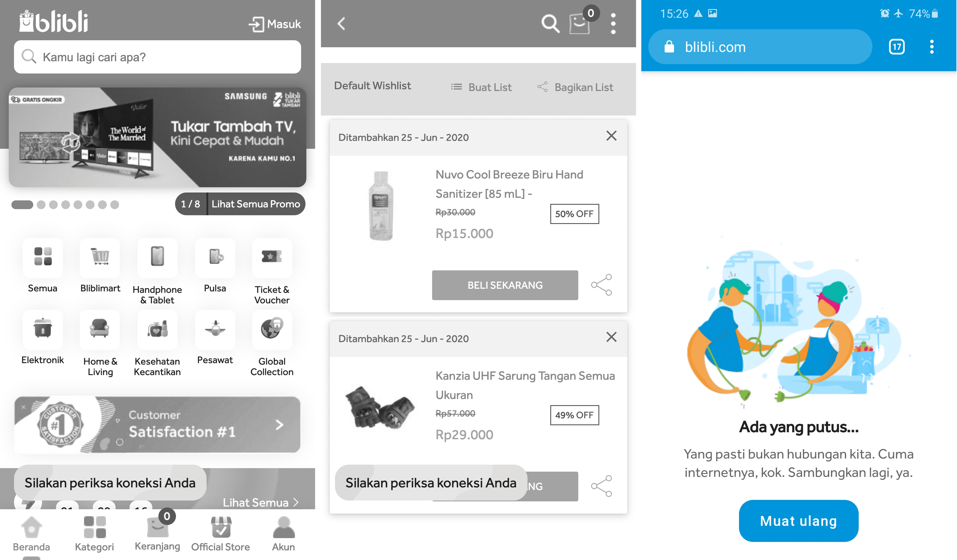This screenshot has width=957, height=560.
Task: Tap the search input field on Blibli
Action: [x=158, y=57]
